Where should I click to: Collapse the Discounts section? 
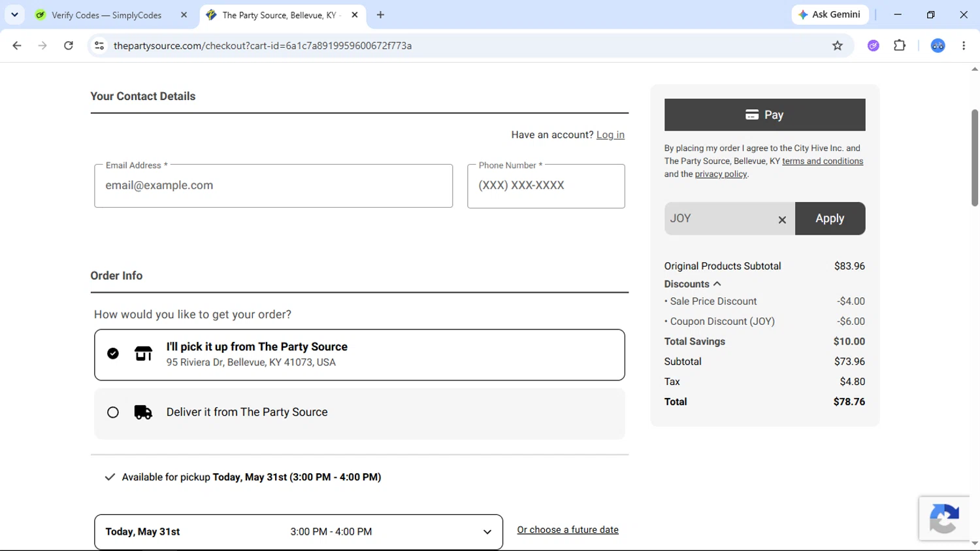[693, 284]
